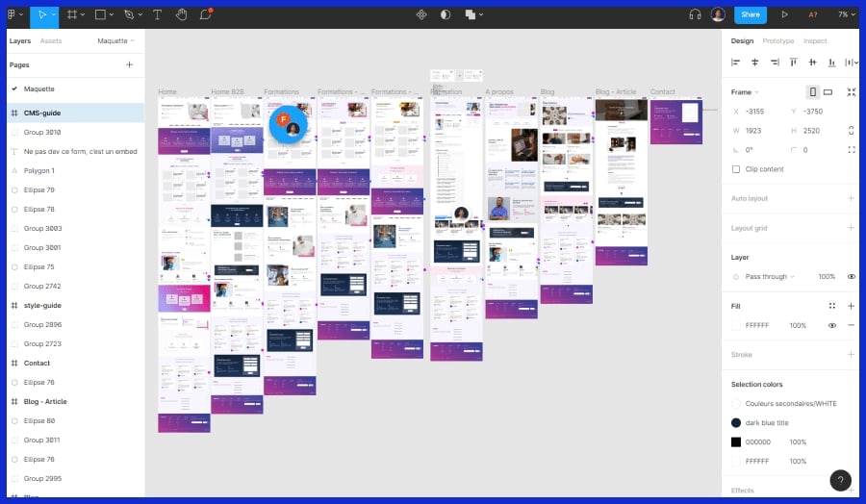
Task: Click the dark blue title color swatch
Action: point(736,422)
